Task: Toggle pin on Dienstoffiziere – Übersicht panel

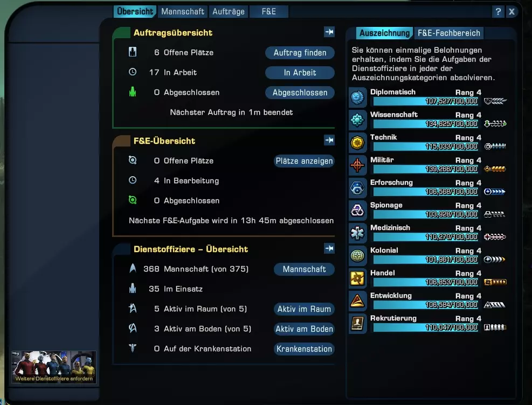Action: (329, 248)
